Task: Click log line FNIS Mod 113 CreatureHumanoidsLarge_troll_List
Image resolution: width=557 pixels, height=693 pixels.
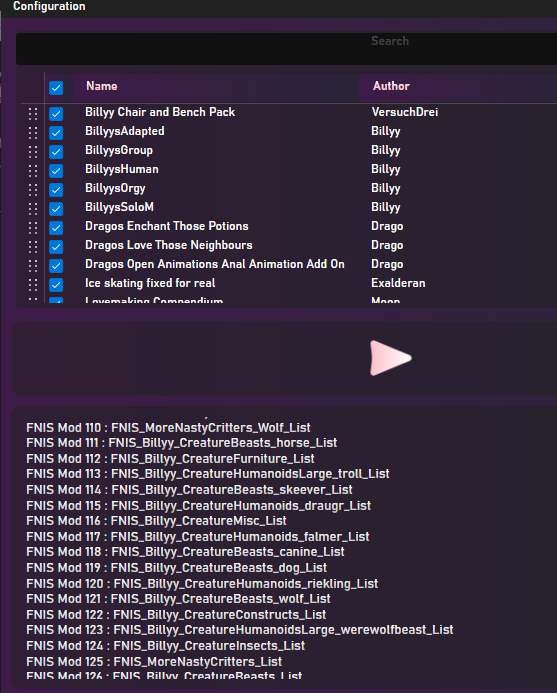Action: 208,474
